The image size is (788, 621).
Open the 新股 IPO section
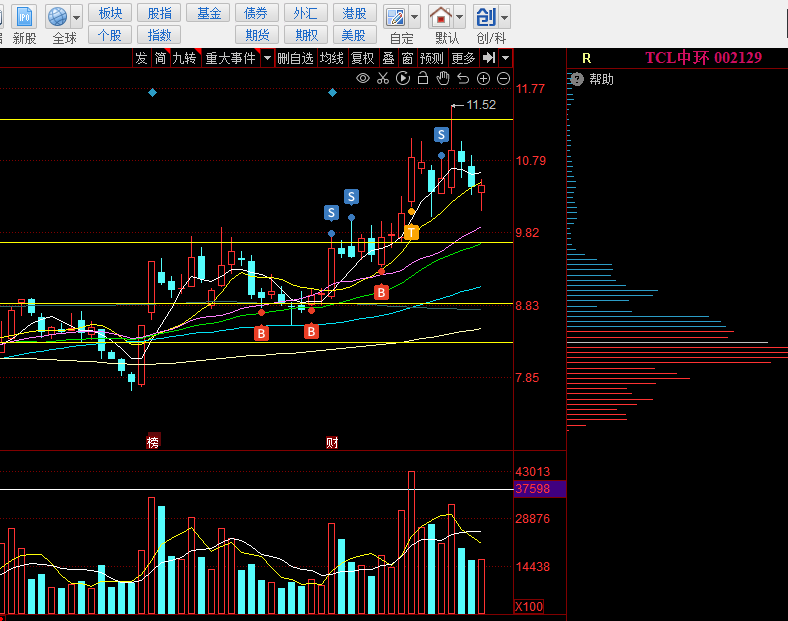pyautogui.click(x=24, y=24)
